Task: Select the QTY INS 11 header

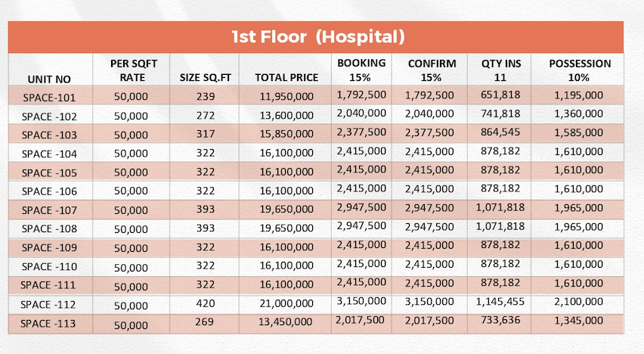Action: point(500,70)
